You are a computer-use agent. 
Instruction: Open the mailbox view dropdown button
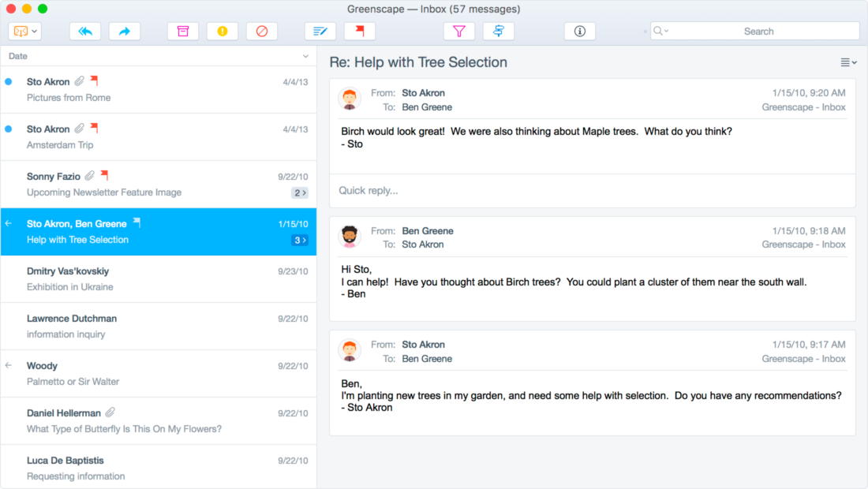pyautogui.click(x=25, y=32)
